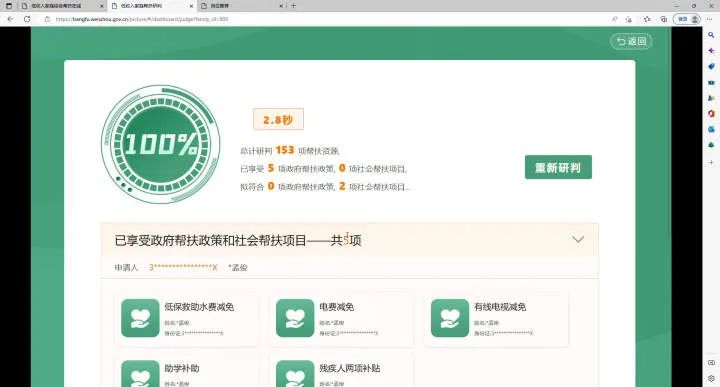Open Edge sidebar tools briefcase icon
The height and width of the screenshot is (387, 720).
(x=711, y=83)
